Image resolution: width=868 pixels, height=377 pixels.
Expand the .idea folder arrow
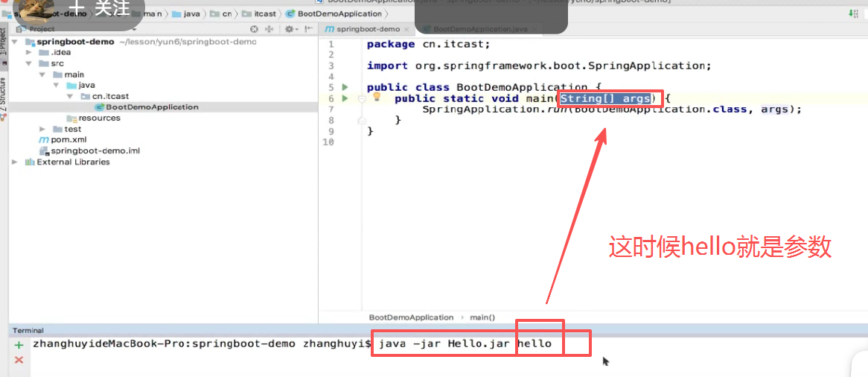pos(29,53)
